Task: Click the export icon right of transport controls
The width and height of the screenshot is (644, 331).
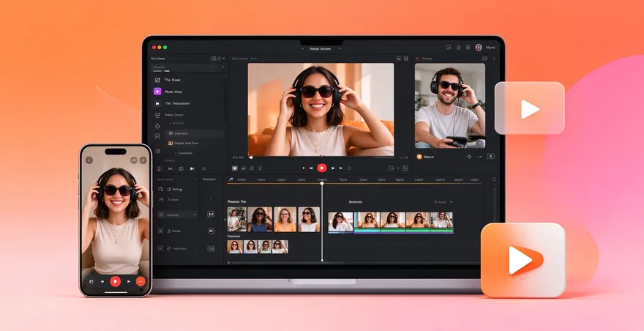Action: (x=392, y=168)
